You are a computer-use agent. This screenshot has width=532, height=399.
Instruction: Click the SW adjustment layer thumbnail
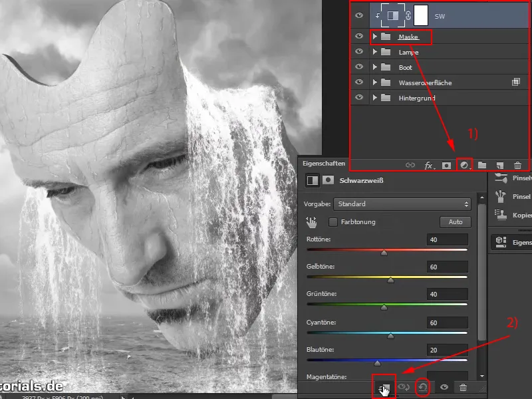(393, 15)
